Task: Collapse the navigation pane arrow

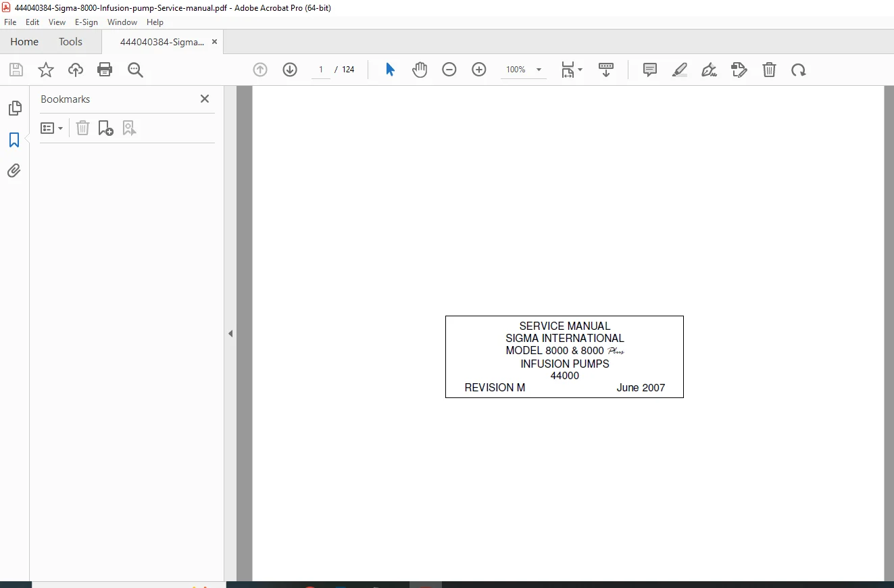Action: coord(230,333)
